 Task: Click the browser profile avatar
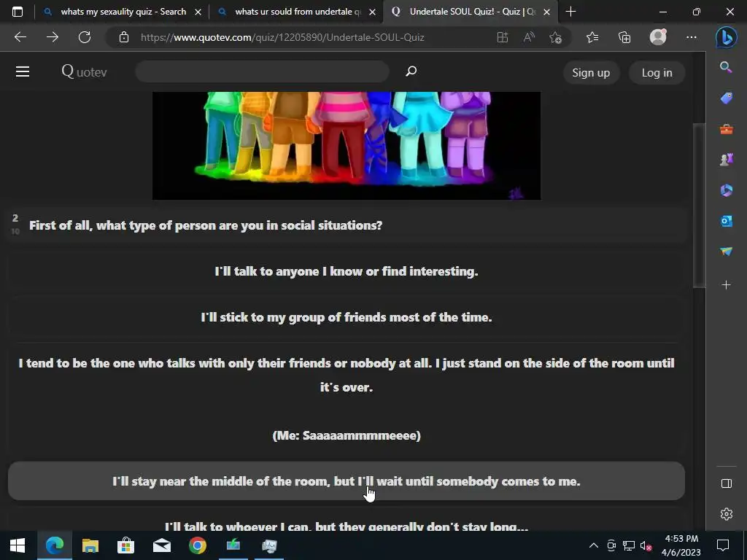[658, 36]
